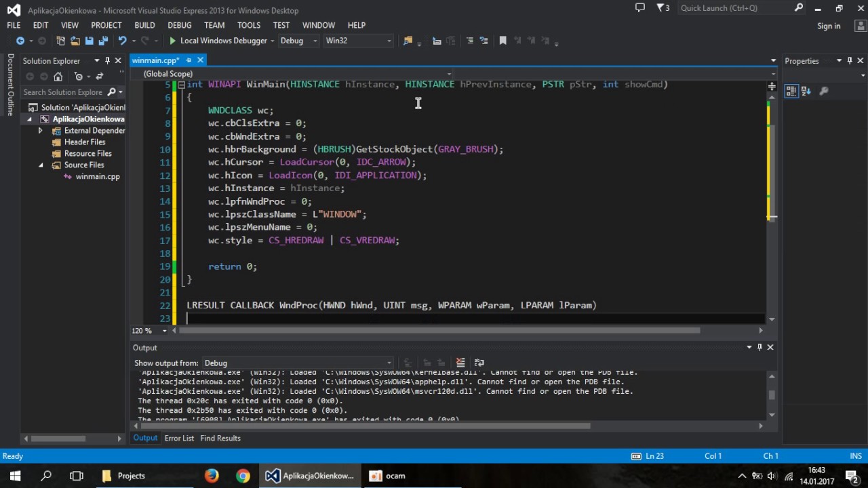Click the Output panel vertical scrollbar thumb
This screenshot has height=488, width=868.
coord(772,395)
